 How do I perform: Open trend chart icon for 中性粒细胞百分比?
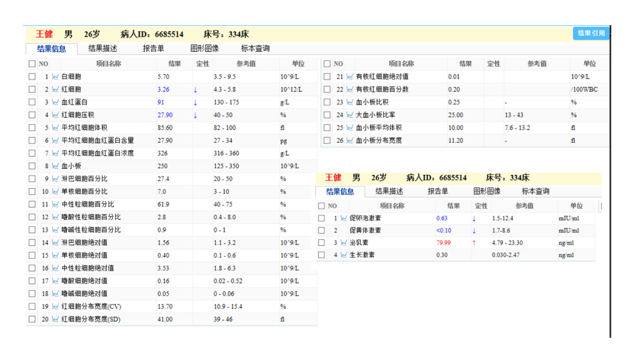click(55, 204)
